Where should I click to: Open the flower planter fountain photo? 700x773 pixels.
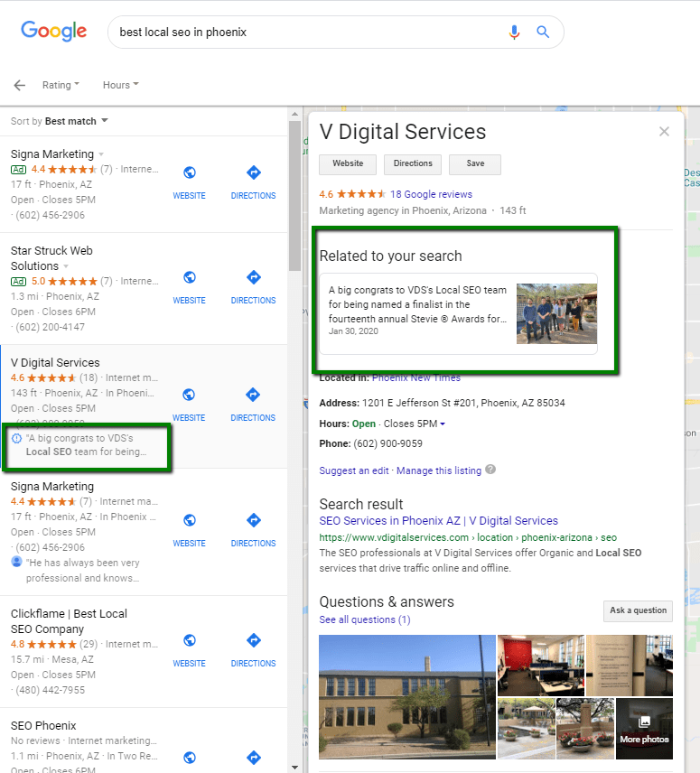pos(585,728)
